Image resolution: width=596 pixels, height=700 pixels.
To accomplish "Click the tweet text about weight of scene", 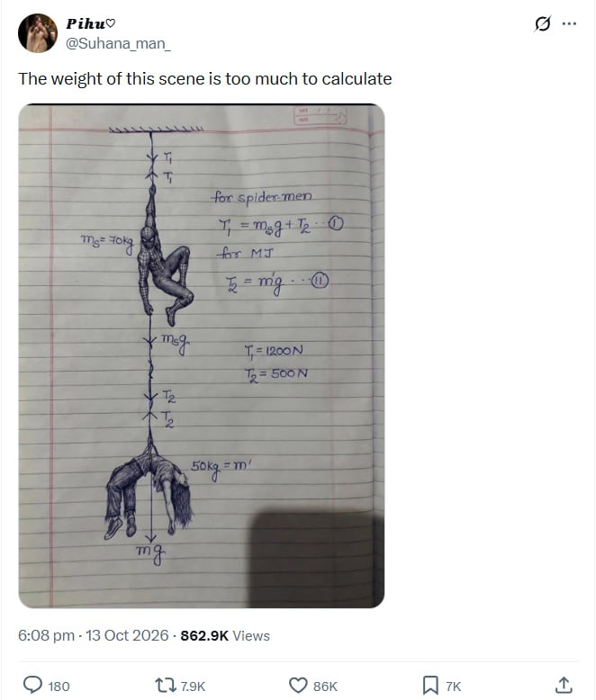I will [205, 79].
